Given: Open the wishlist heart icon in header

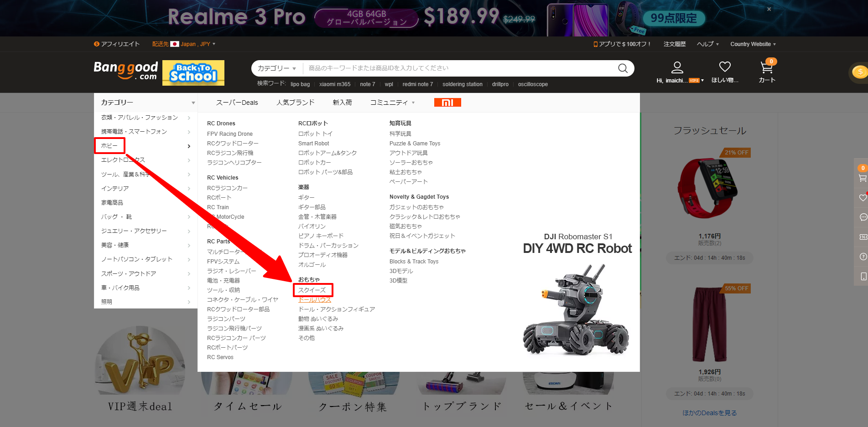Looking at the screenshot, I should [x=725, y=67].
